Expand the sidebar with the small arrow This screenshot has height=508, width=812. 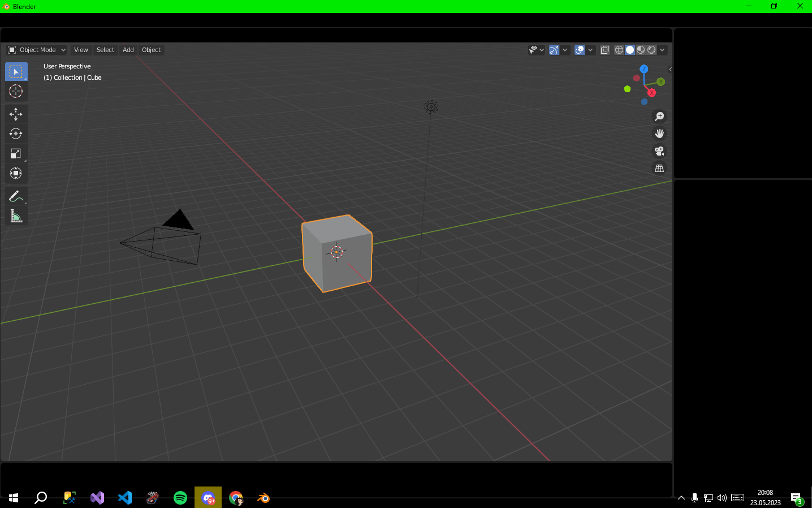click(x=670, y=70)
